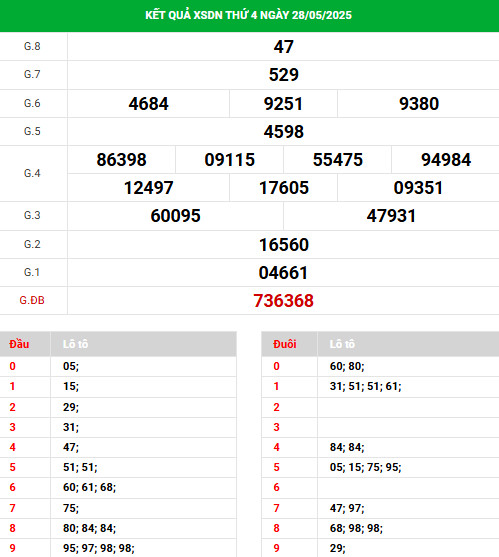
Task: Select G.4 number 17605
Action: coord(283,188)
